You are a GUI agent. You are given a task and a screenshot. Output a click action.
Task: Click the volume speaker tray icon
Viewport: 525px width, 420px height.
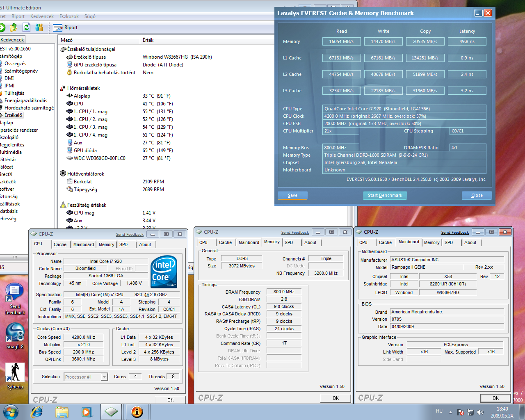480,412
